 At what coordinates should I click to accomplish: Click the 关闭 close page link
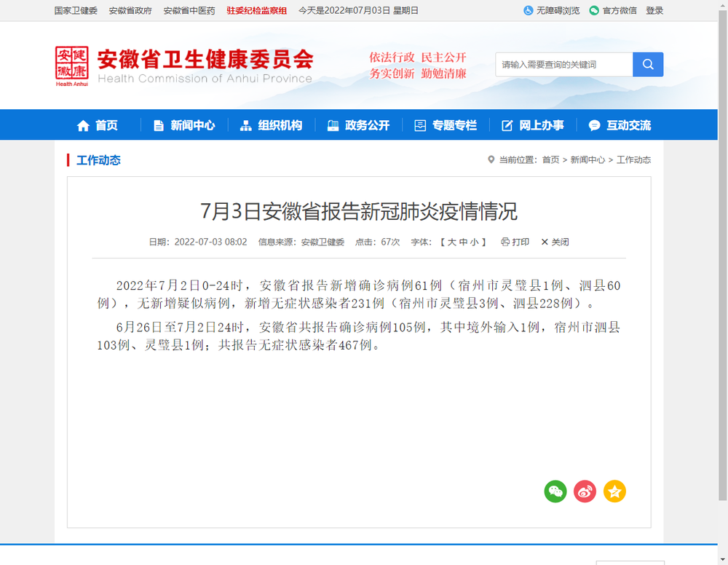555,242
